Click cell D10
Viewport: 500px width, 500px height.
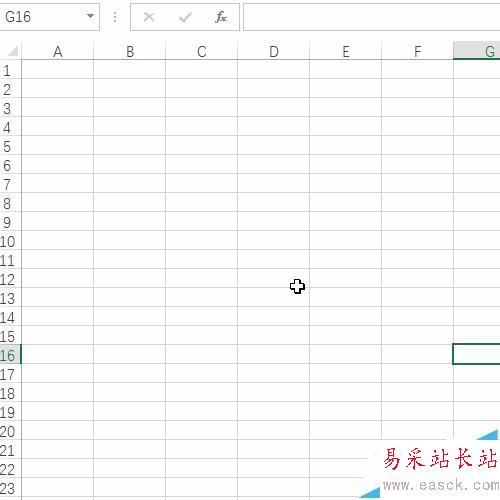[x=274, y=241]
